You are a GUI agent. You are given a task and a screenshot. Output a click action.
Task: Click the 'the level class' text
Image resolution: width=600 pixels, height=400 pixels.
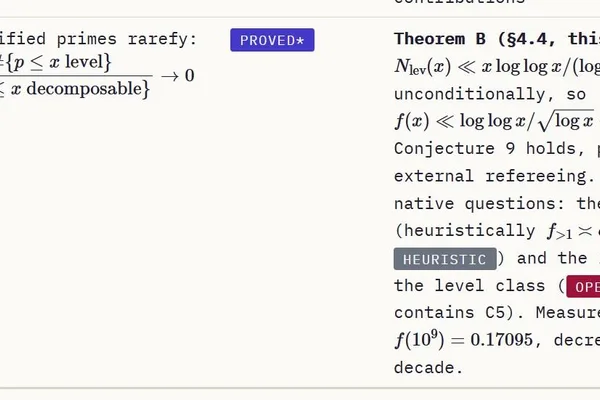click(x=470, y=286)
